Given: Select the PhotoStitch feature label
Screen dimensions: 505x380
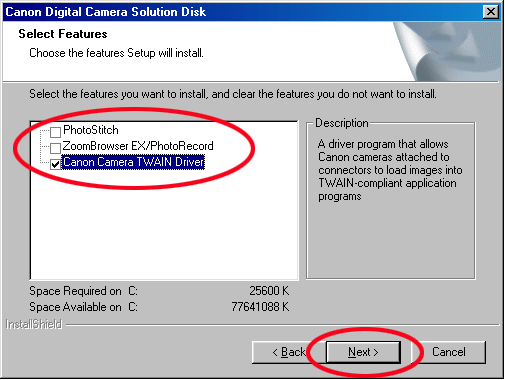Looking at the screenshot, I should coord(91,130).
